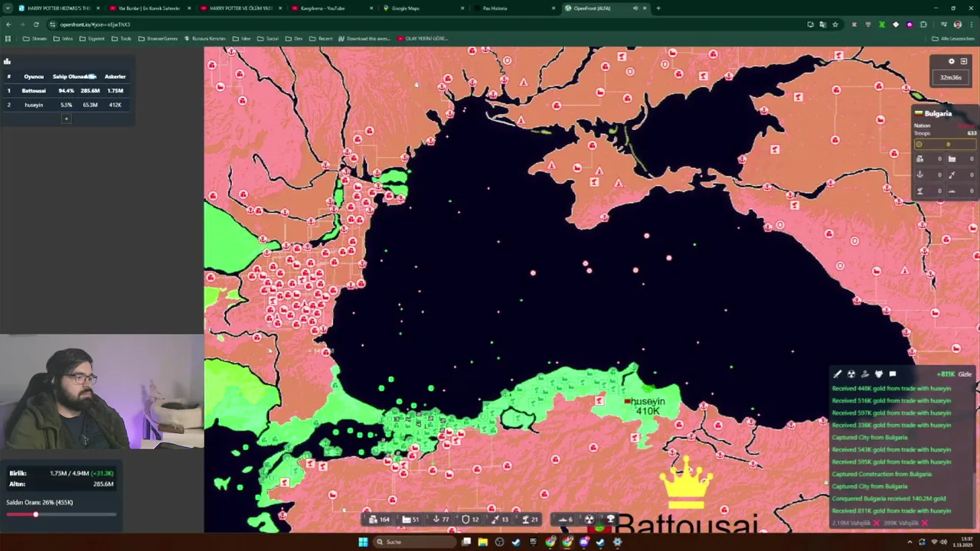The width and height of the screenshot is (980, 551).
Task: Click the gold crown on Battousai territory
Action: [687, 484]
